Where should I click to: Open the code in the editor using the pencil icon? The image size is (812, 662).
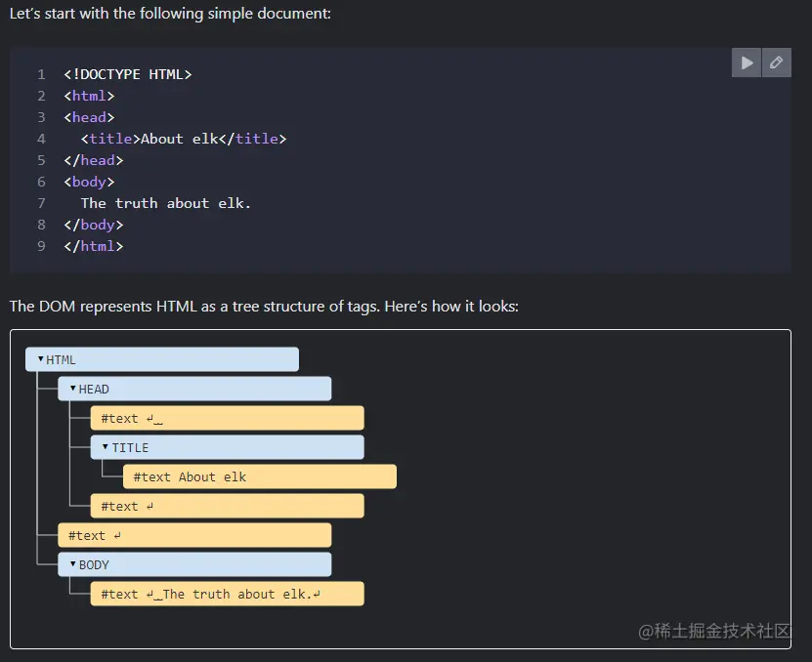click(x=776, y=62)
